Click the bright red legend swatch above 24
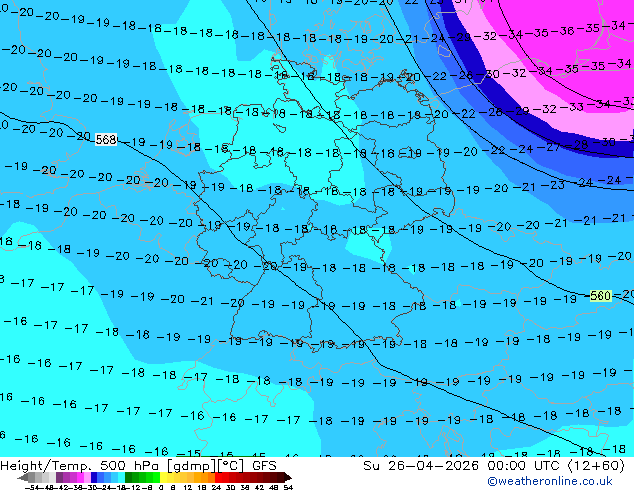Image resolution: width=634 pixels, height=490 pixels. 218,477
